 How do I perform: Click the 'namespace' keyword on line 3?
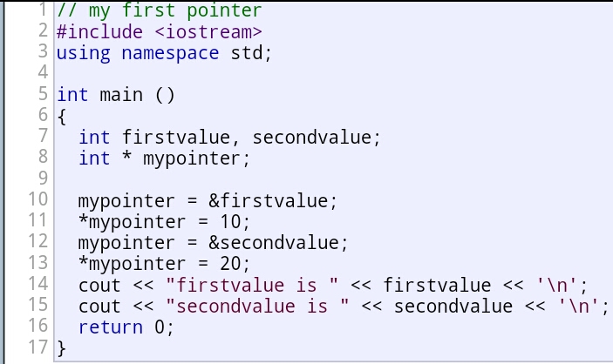pyautogui.click(x=170, y=53)
